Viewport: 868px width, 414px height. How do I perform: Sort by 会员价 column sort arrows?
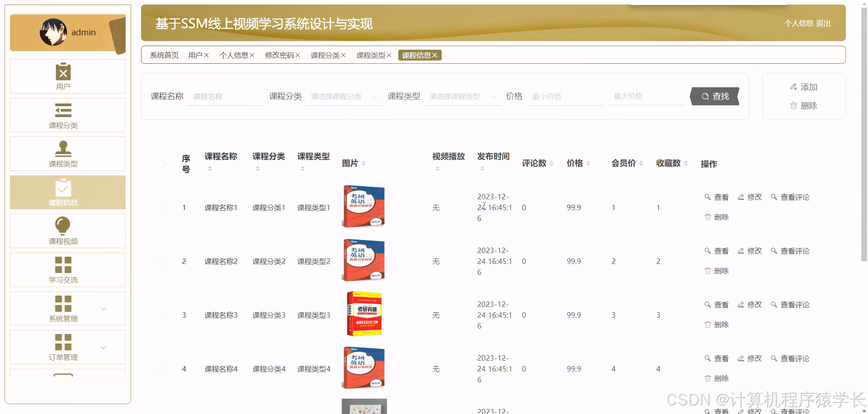click(641, 163)
